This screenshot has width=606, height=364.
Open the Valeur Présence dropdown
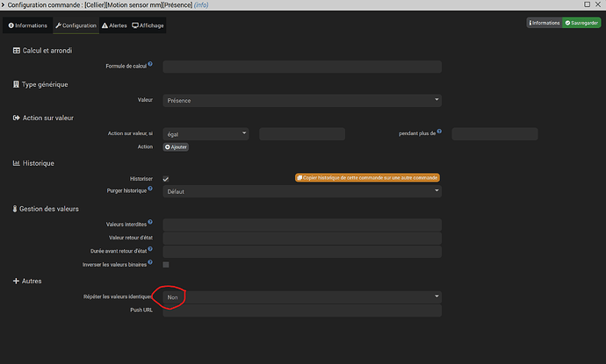pos(302,100)
